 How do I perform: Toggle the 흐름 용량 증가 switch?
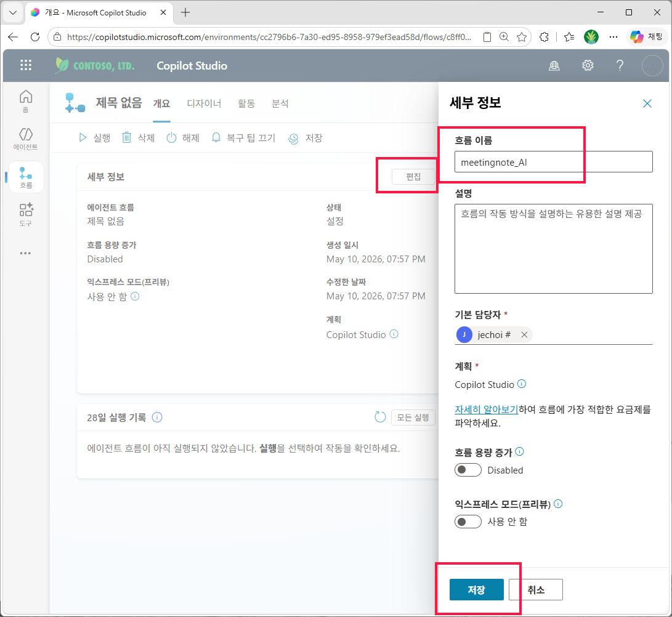click(x=468, y=470)
